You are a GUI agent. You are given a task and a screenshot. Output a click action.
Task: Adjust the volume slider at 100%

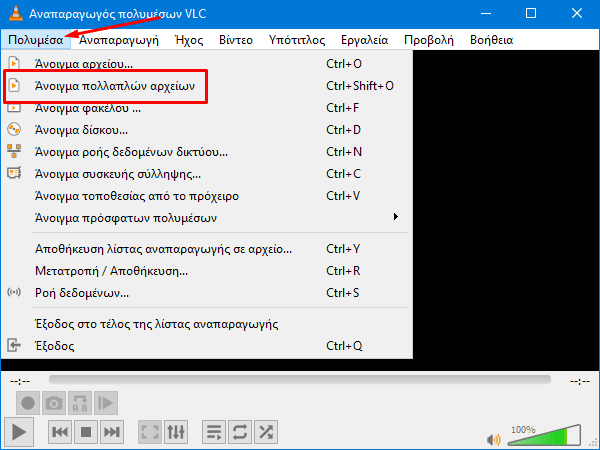click(544, 435)
